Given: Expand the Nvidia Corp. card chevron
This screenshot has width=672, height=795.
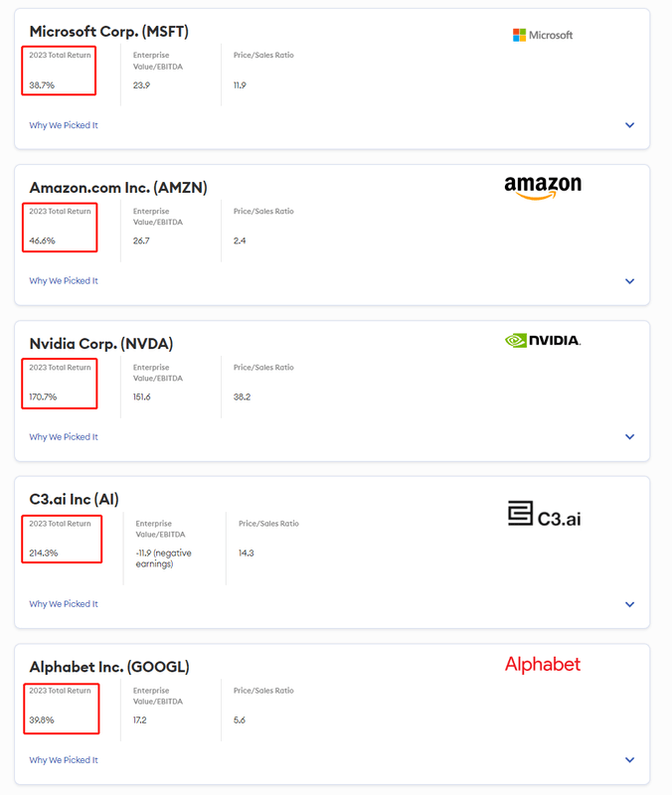Looking at the screenshot, I should click(629, 437).
